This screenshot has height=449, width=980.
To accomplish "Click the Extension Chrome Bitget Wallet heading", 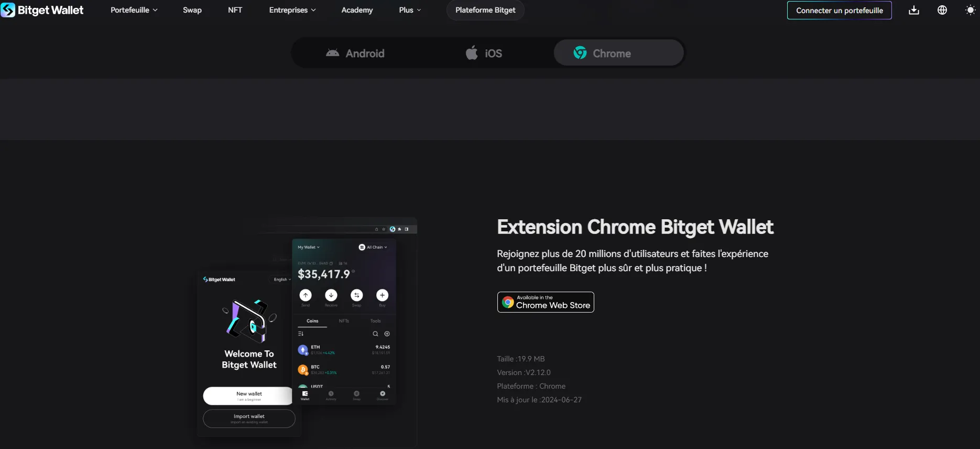I will coord(635,227).
